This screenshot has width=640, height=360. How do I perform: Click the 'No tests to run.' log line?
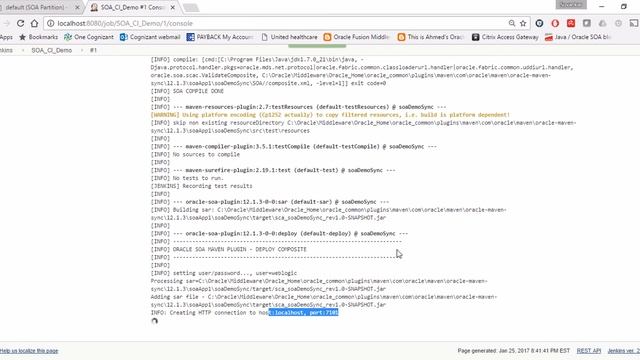187,178
